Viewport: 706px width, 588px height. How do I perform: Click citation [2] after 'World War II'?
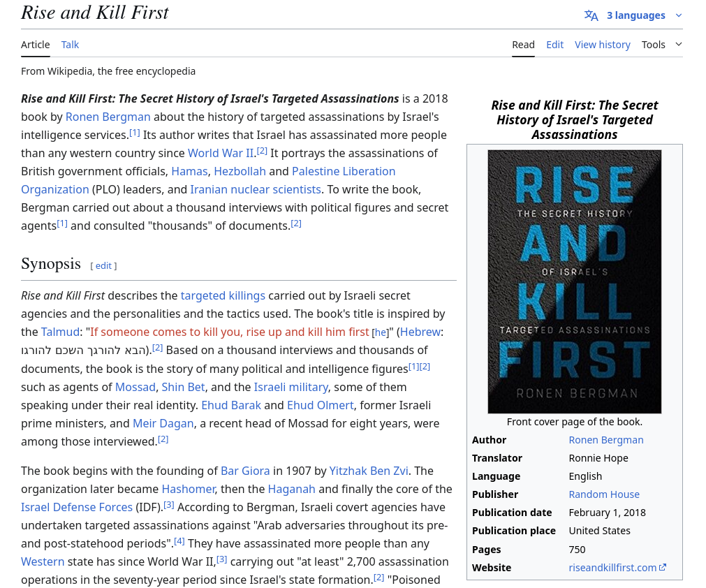(262, 151)
